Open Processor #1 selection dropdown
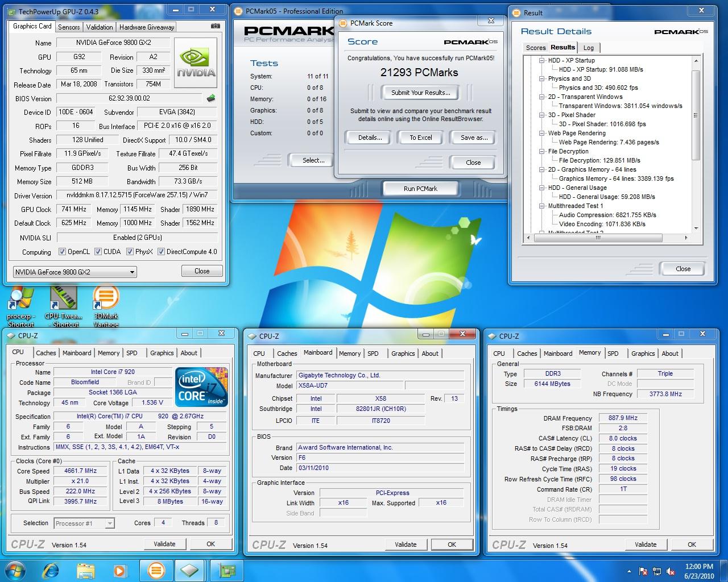 tap(84, 523)
